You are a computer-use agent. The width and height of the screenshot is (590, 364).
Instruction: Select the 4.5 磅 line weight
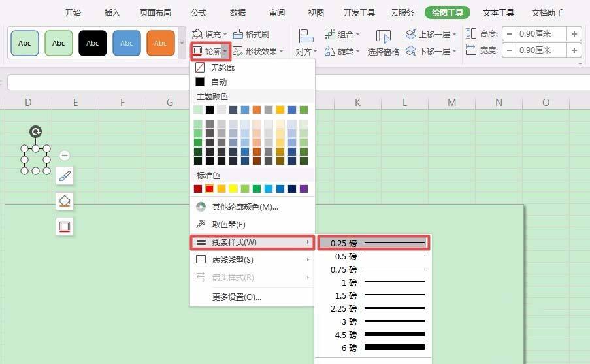(x=374, y=335)
